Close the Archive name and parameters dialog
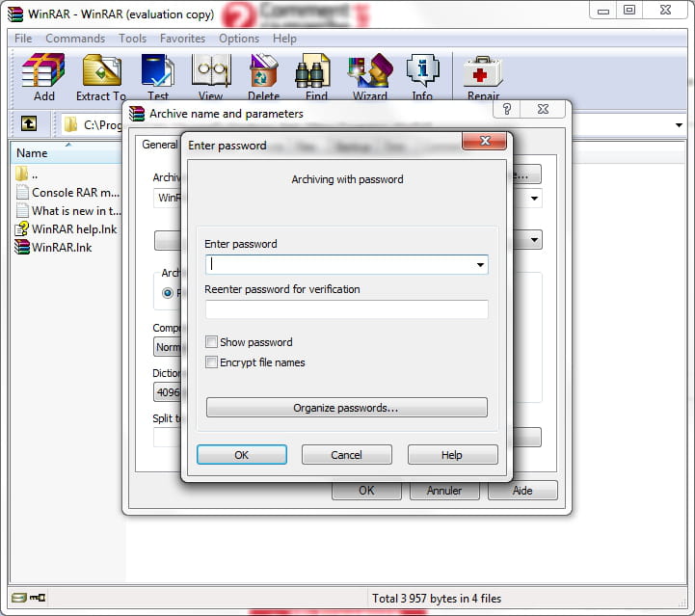695x616 pixels. 543,109
